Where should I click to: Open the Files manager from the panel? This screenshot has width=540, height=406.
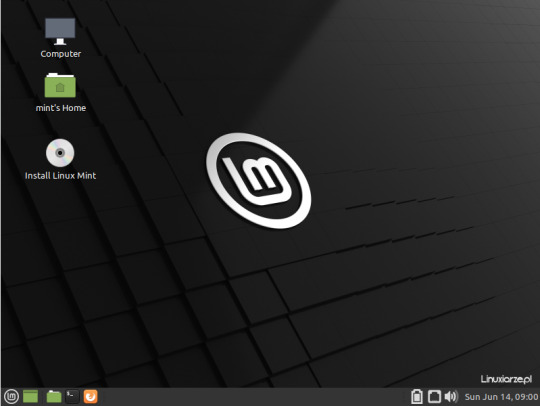point(54,396)
